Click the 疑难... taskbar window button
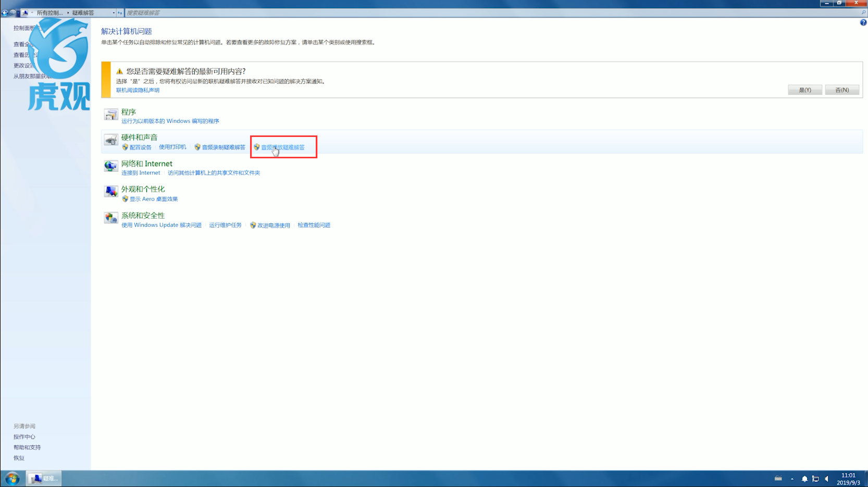868x487 pixels. [44, 478]
